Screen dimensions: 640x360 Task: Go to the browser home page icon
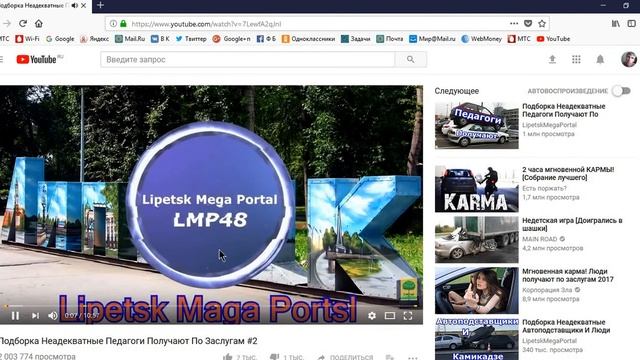(x=39, y=24)
